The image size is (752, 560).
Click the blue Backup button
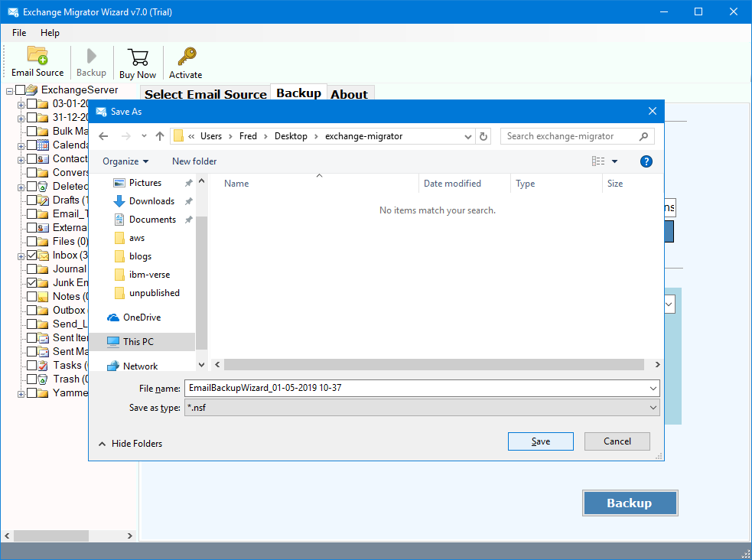(630, 503)
